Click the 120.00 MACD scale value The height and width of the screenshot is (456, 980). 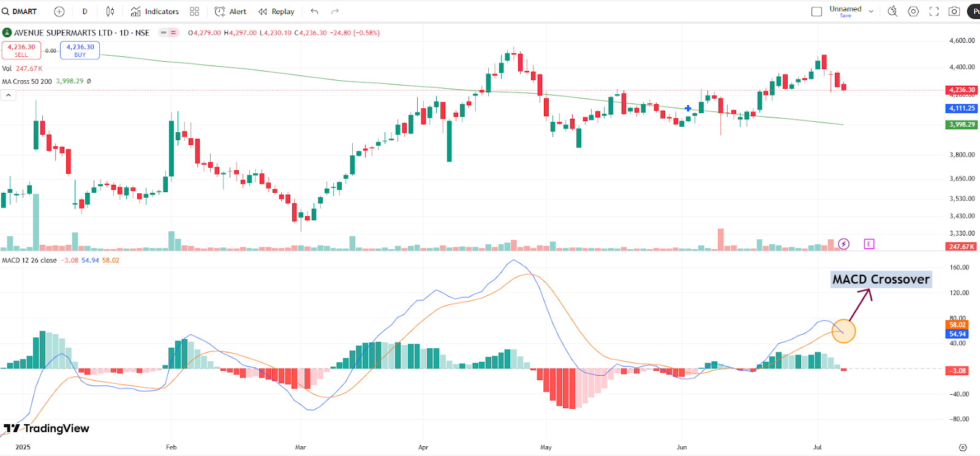click(959, 293)
